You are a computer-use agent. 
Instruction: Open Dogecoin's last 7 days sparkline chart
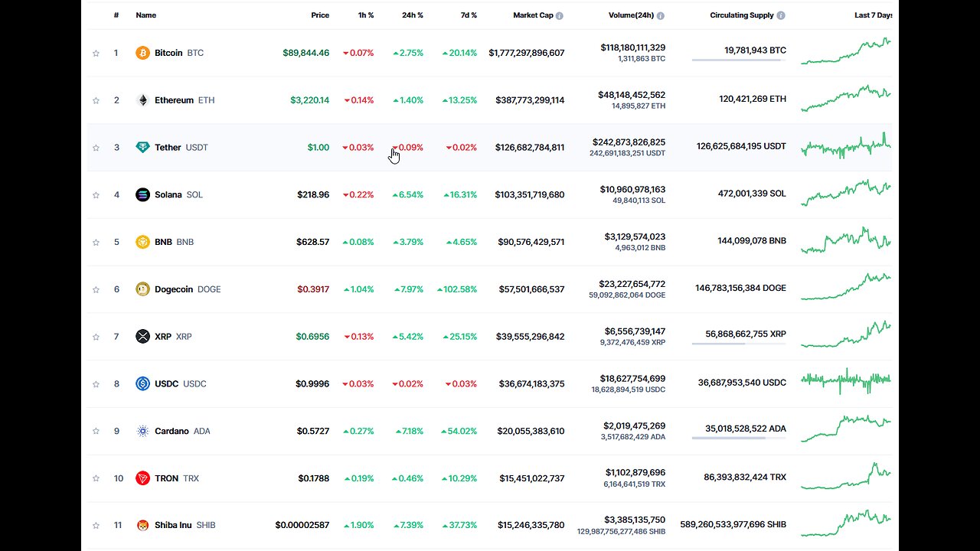click(x=846, y=287)
